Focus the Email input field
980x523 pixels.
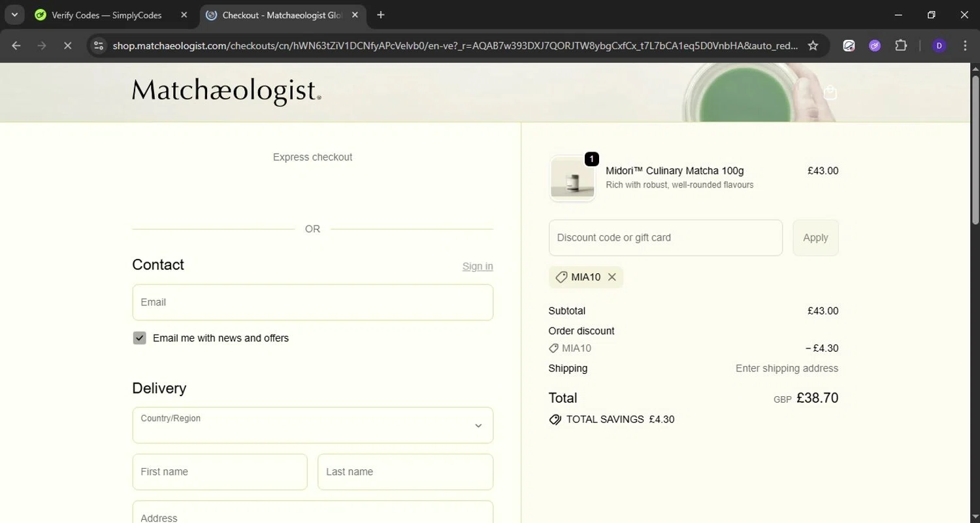[x=312, y=302]
